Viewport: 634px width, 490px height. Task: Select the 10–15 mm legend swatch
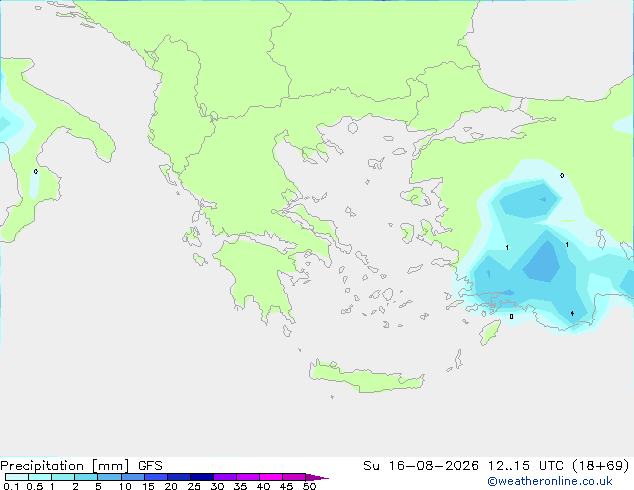click(x=132, y=477)
